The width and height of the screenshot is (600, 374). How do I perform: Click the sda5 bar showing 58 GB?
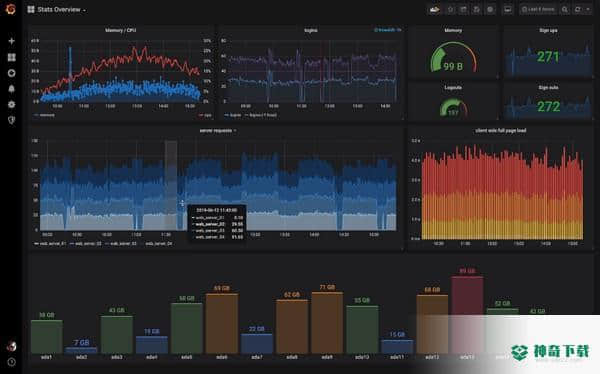(x=187, y=328)
